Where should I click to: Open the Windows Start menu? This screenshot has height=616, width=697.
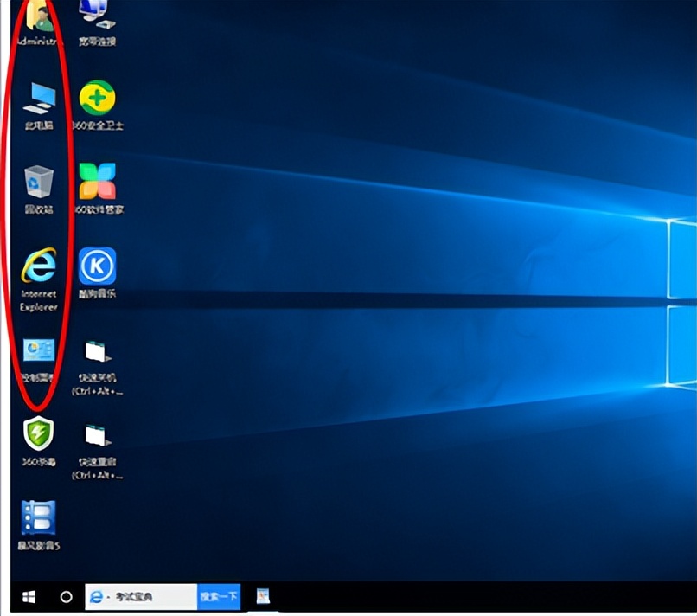tap(27, 596)
